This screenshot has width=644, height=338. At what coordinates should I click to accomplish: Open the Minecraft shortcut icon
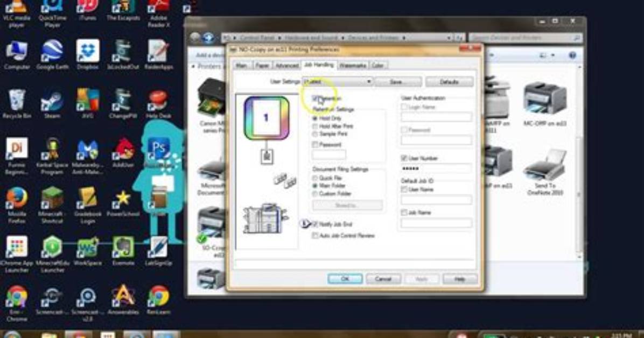(52, 206)
